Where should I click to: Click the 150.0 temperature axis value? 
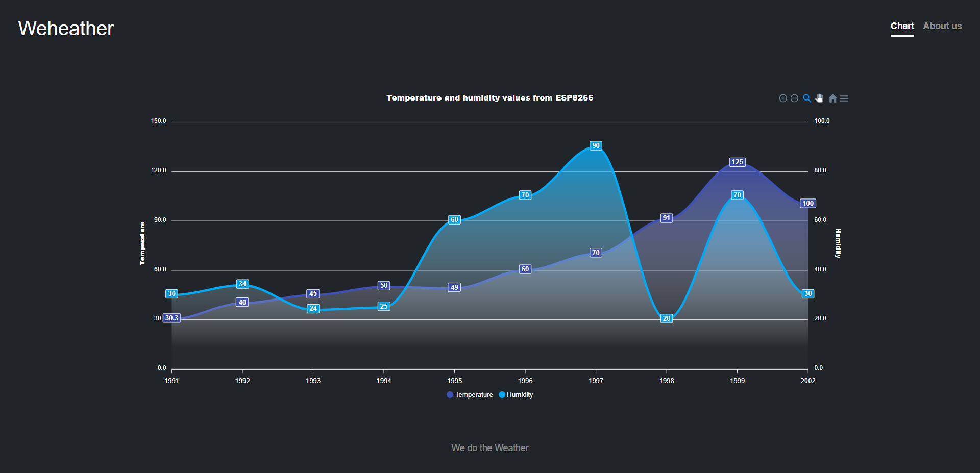tap(158, 121)
